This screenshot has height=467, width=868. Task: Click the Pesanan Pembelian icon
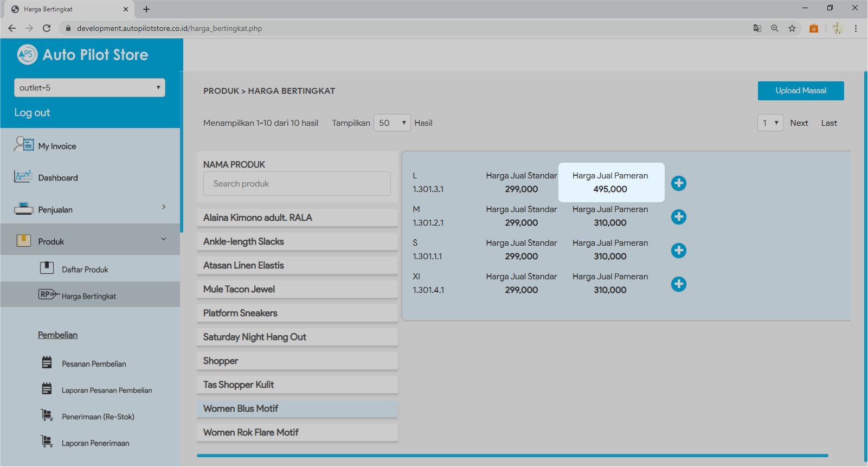47,363
